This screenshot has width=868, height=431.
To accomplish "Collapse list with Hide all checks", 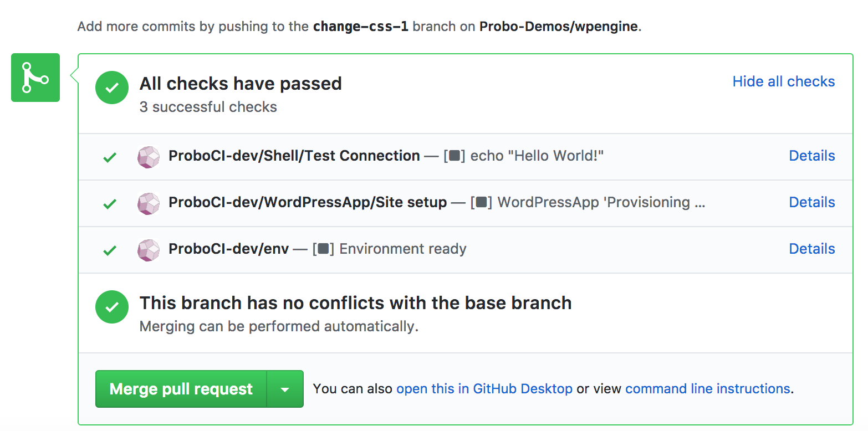I will click(783, 81).
